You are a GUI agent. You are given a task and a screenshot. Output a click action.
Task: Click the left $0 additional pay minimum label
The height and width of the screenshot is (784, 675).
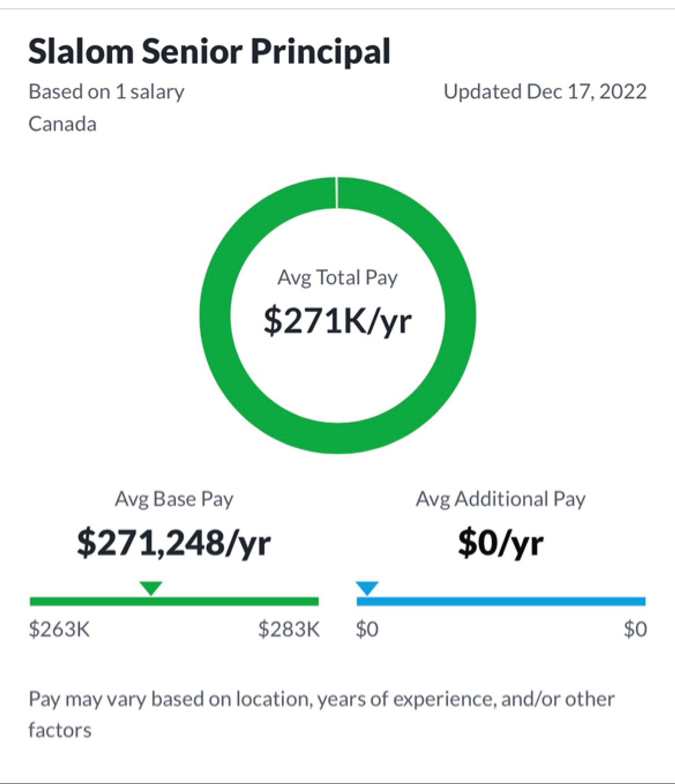coord(367,629)
